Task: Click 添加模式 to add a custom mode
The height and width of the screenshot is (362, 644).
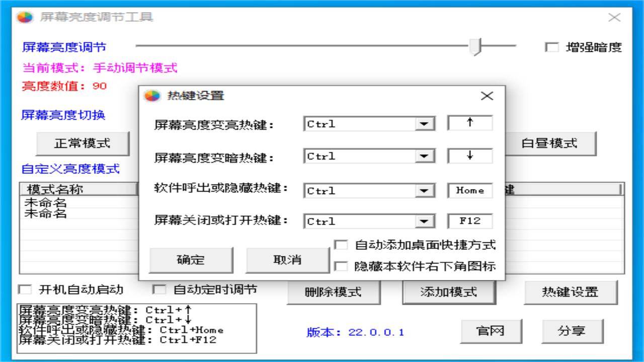Action: click(449, 292)
